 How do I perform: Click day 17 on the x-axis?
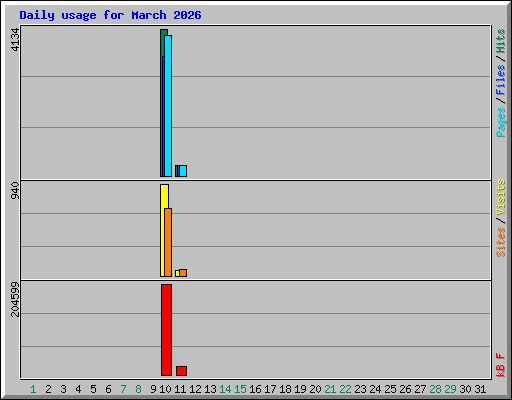click(270, 389)
